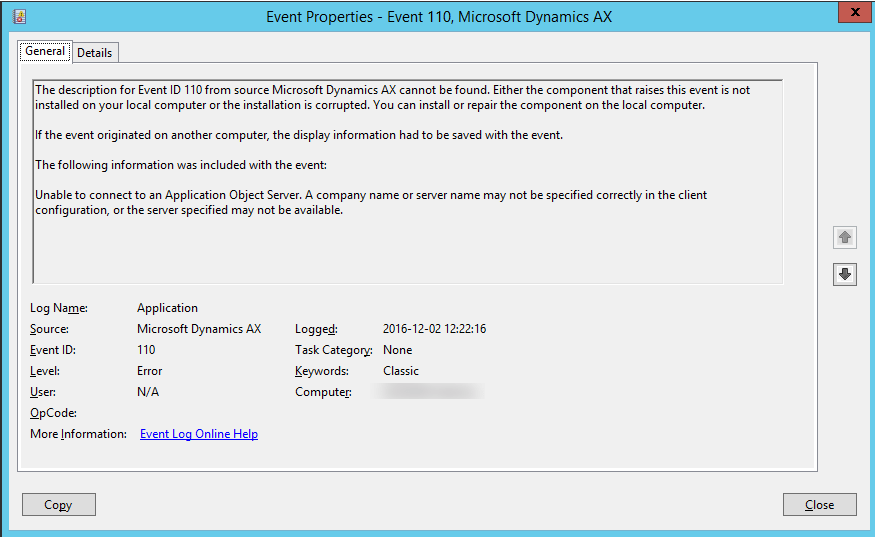Click the 'More Information:' label
877x537 pixels.
tap(78, 434)
